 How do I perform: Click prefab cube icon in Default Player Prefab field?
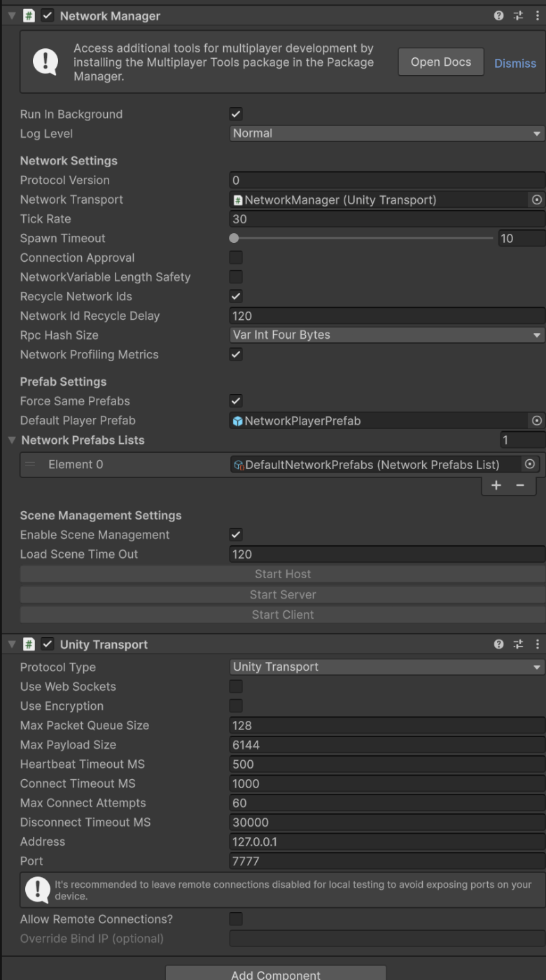coord(238,421)
